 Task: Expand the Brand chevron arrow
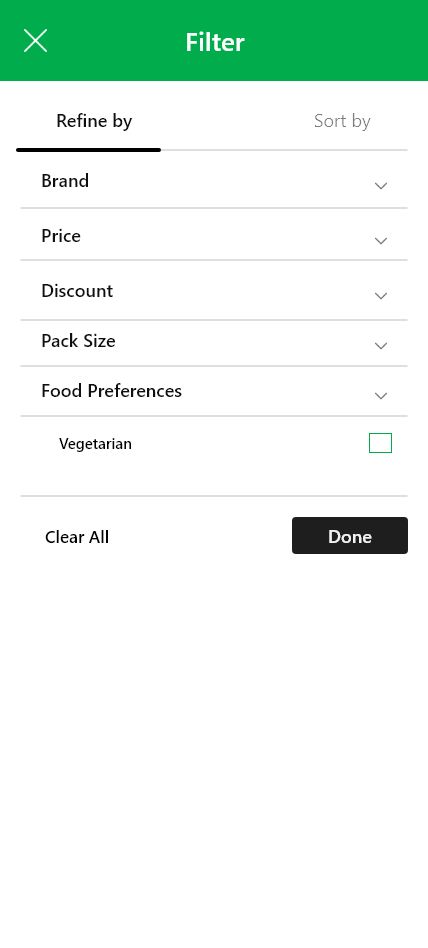(x=380, y=186)
